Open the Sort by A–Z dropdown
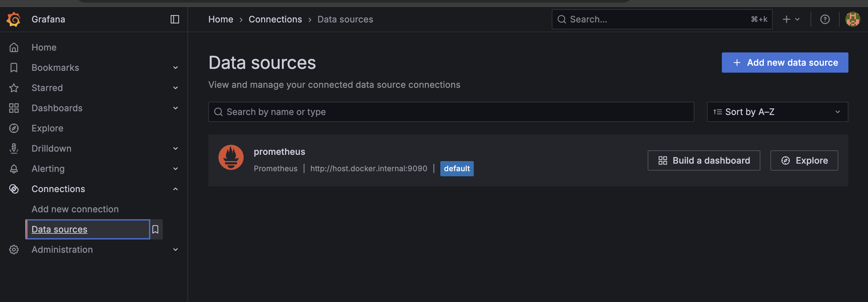Viewport: 868px width, 302px height. click(777, 112)
